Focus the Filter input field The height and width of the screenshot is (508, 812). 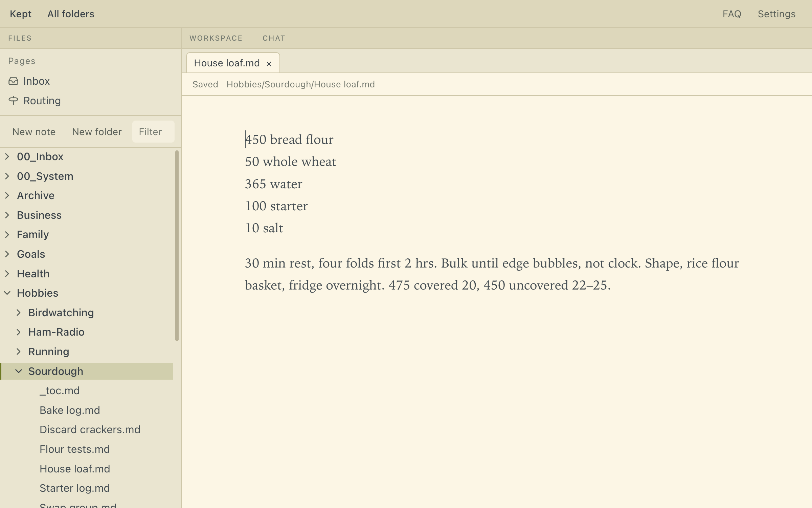[x=153, y=132]
